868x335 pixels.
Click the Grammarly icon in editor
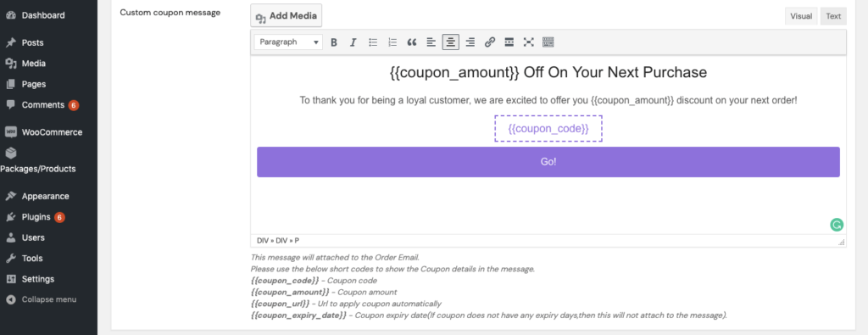click(x=837, y=225)
